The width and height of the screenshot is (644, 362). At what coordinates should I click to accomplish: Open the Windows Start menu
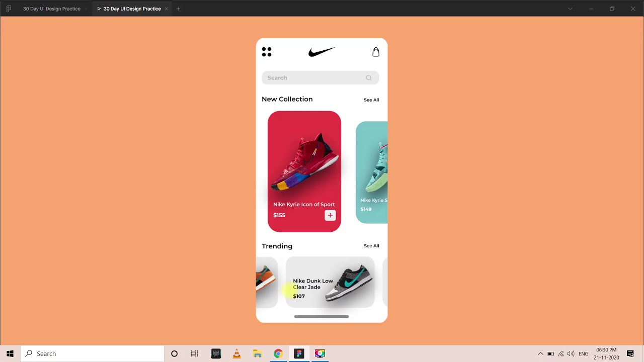tap(10, 353)
